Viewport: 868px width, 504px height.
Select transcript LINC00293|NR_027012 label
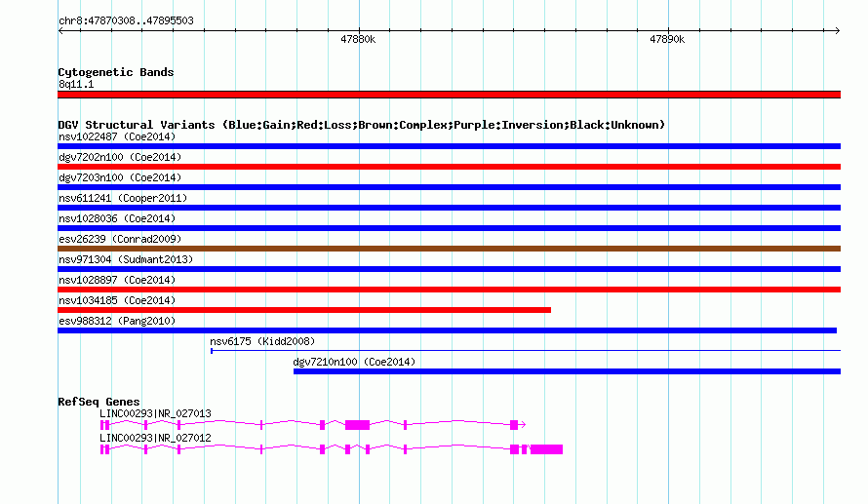(x=155, y=438)
